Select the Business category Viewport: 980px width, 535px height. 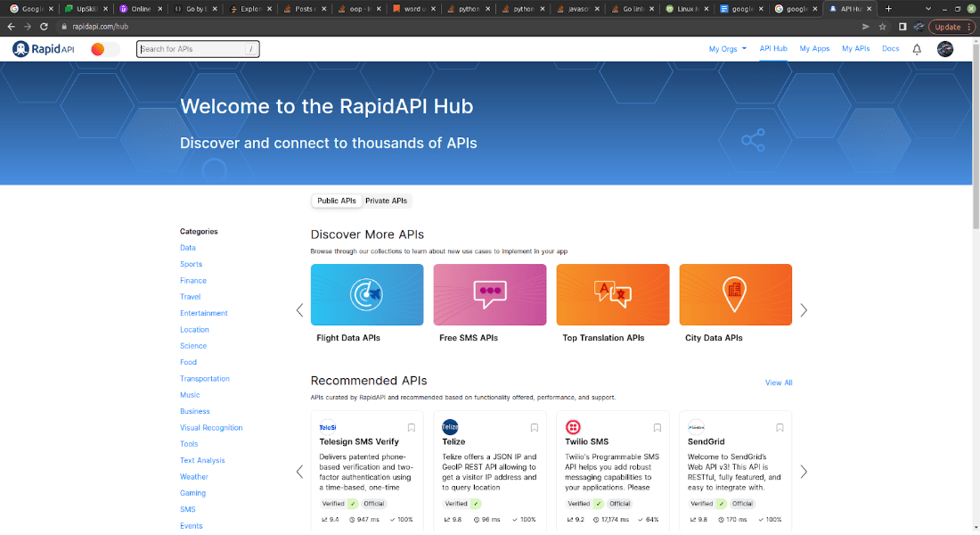(195, 411)
